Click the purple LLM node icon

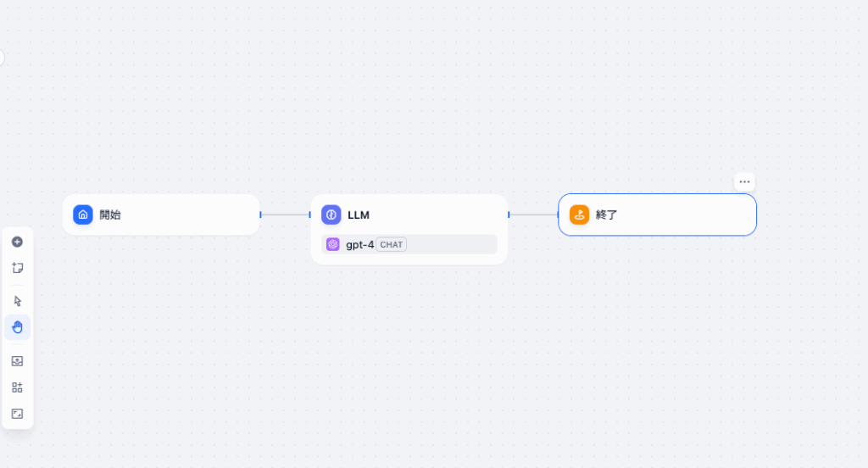331,214
